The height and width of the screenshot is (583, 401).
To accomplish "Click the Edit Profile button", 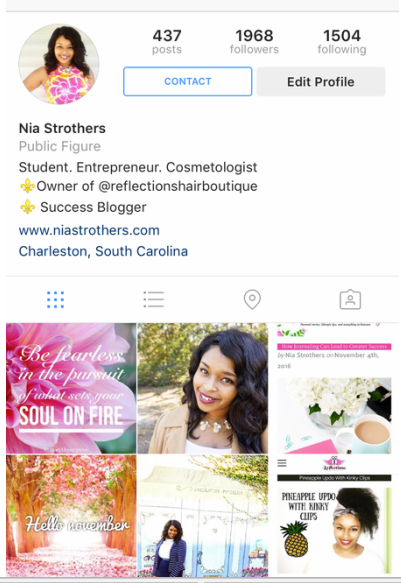I will click(x=321, y=81).
